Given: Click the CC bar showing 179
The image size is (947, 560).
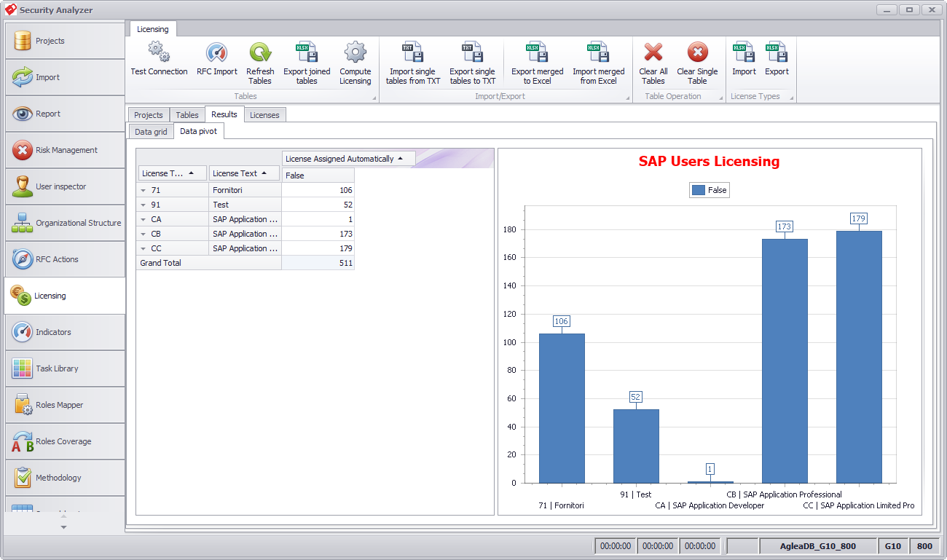Looking at the screenshot, I should (859, 357).
